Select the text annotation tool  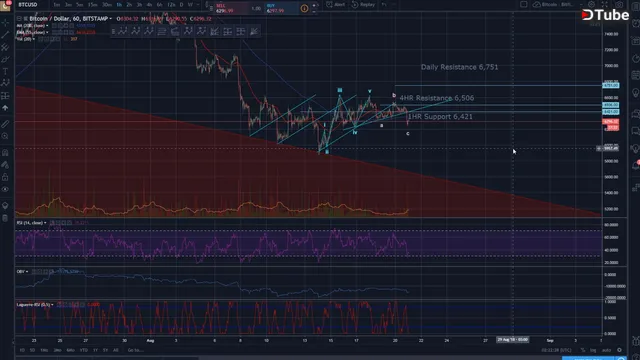5,71
